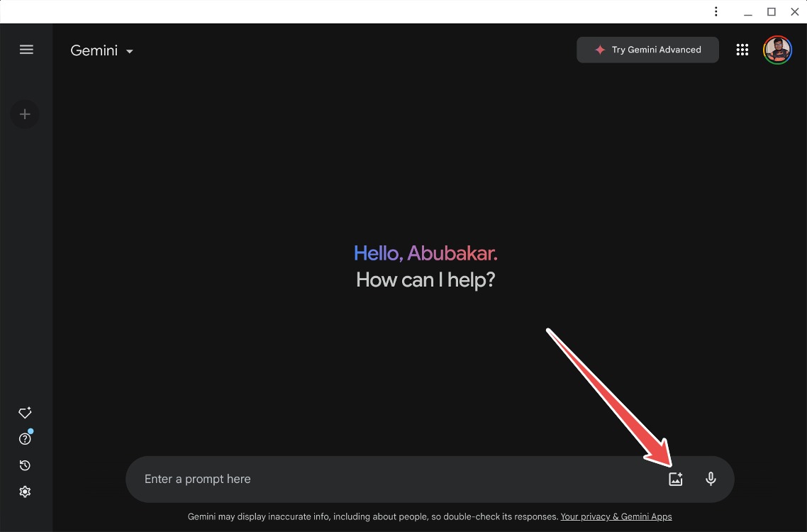Image resolution: width=807 pixels, height=532 pixels.
Task: Select the Gemini title in the header
Action: tap(93, 50)
